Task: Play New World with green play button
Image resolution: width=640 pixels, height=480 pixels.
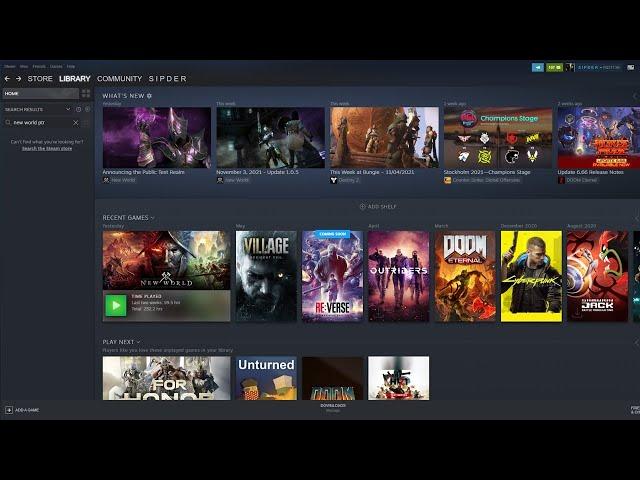Action: click(x=116, y=305)
